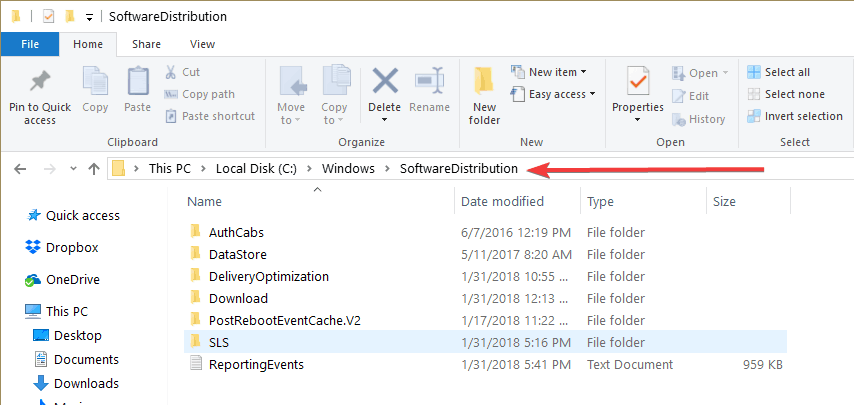This screenshot has width=854, height=405.
Task: Click Open in the Open group
Action: point(700,73)
